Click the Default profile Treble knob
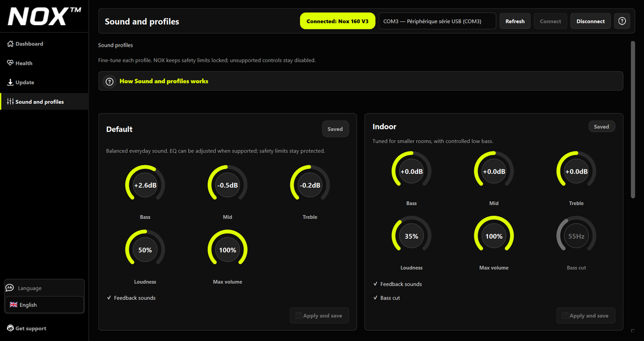The height and width of the screenshot is (341, 644). [x=310, y=185]
